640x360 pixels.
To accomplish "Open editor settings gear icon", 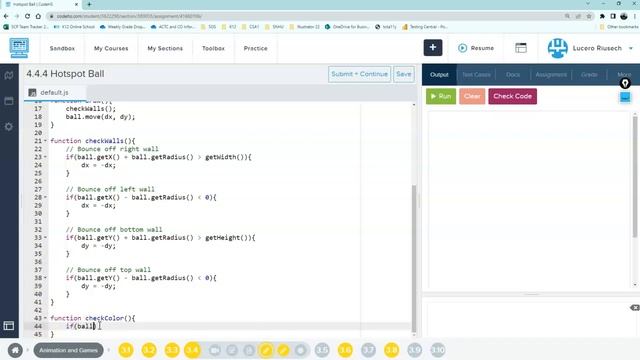I will [x=9, y=127].
